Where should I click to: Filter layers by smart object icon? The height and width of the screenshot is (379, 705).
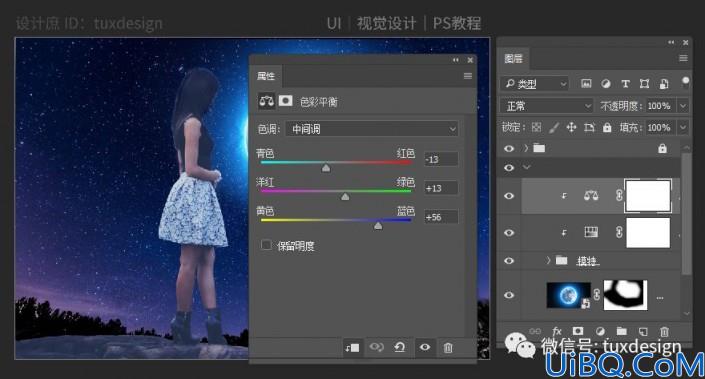pos(664,84)
